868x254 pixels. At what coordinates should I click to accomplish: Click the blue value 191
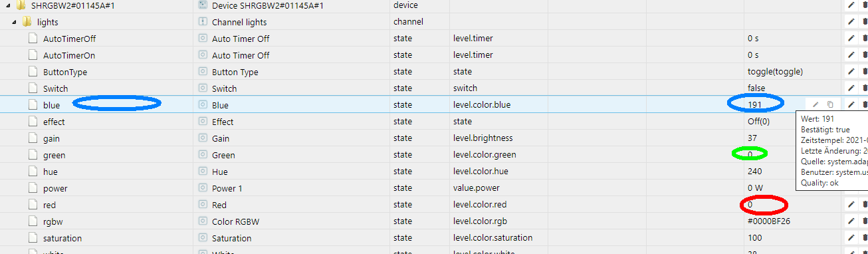pos(754,105)
